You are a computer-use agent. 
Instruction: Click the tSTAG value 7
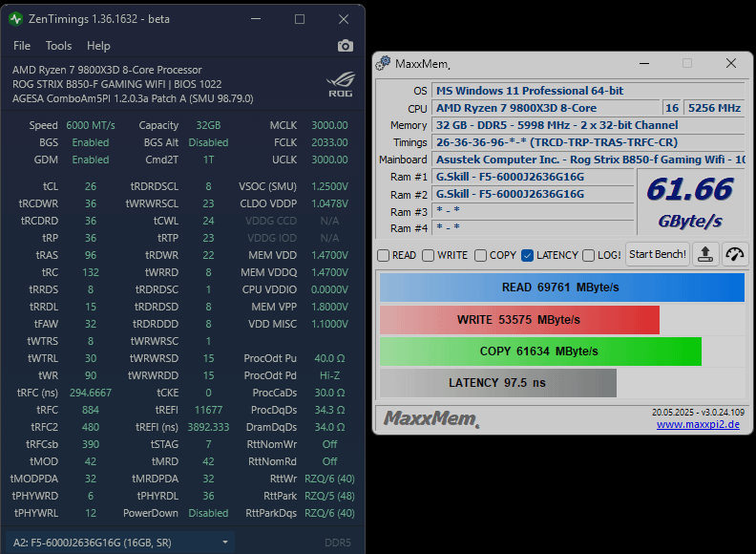point(208,444)
